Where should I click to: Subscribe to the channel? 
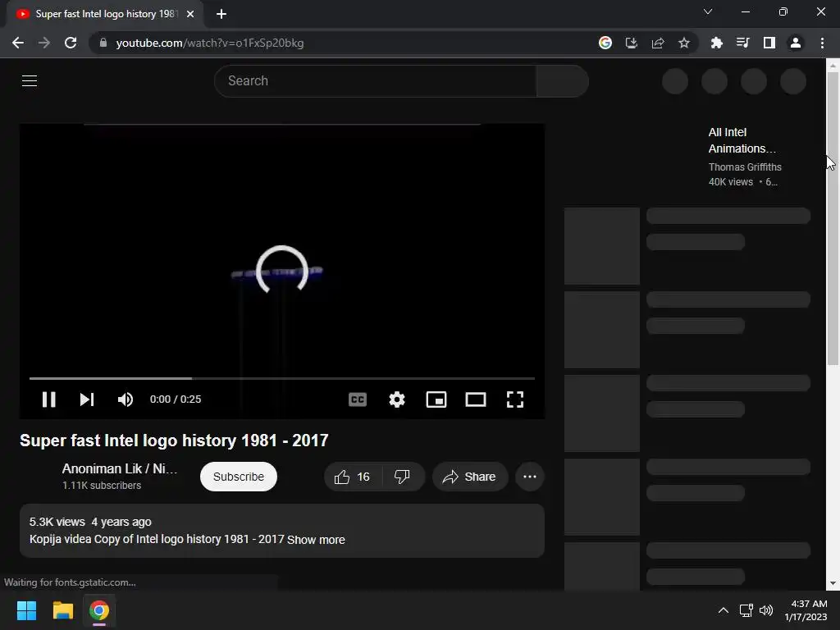click(239, 477)
